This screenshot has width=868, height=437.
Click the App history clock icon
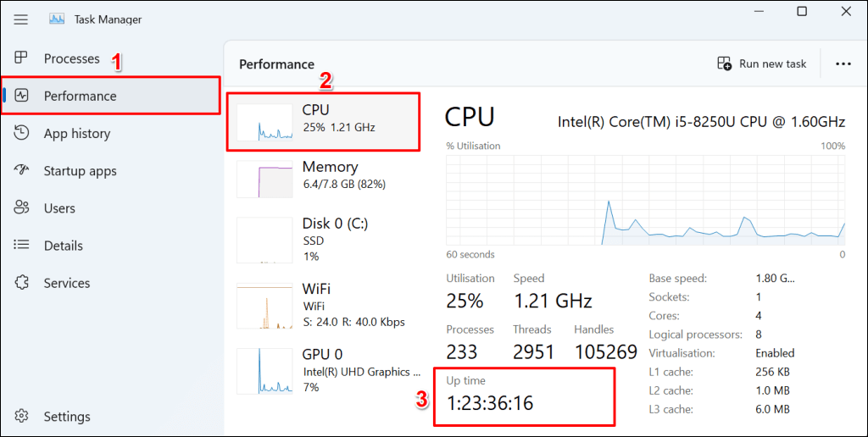tap(22, 133)
